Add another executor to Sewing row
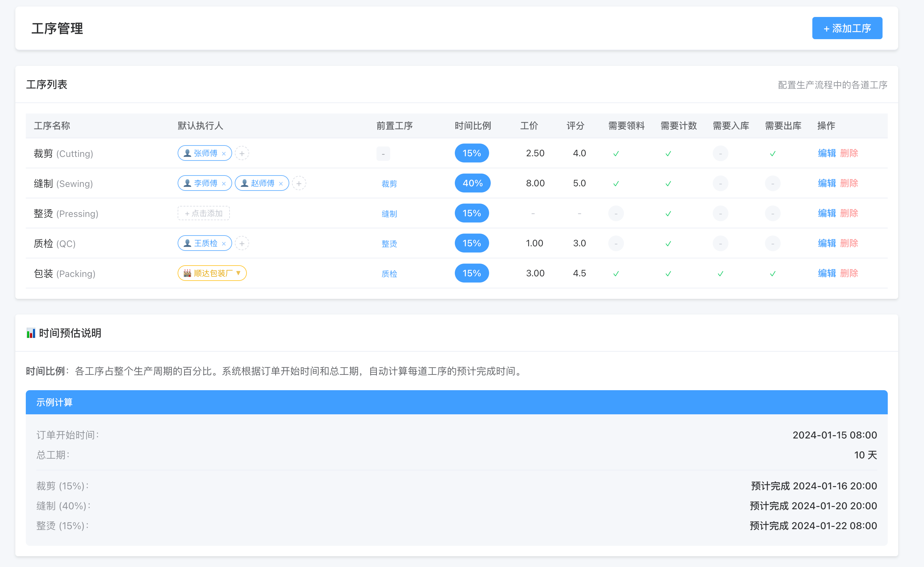Screen dimensions: 924x567 pyautogui.click(x=299, y=183)
